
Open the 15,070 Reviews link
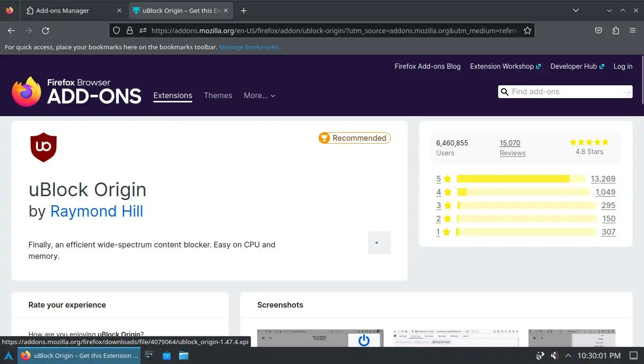point(512,148)
